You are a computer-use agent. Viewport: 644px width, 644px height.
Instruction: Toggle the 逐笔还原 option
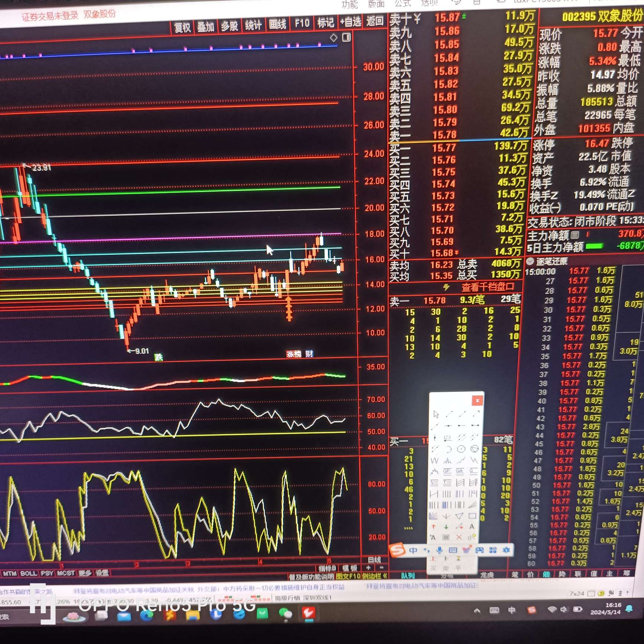(x=552, y=261)
